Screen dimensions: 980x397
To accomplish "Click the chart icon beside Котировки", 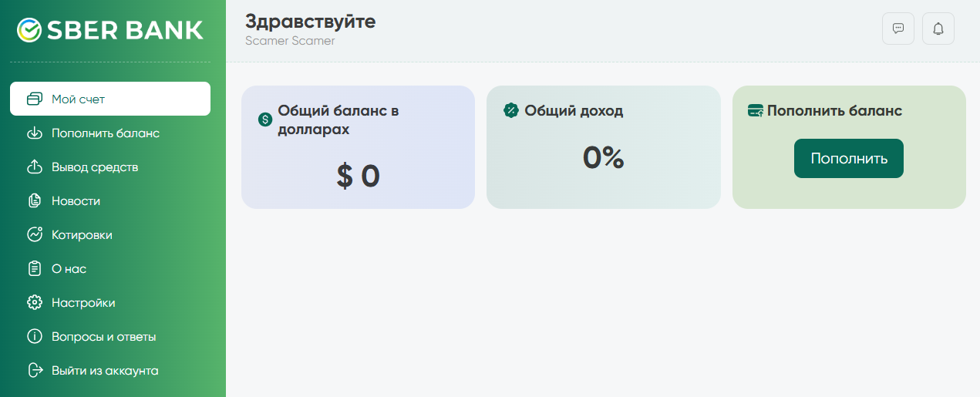I will click(34, 234).
